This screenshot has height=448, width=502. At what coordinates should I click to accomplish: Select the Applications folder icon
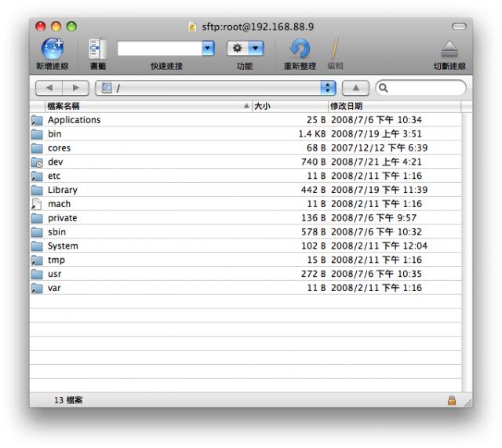pos(36,120)
